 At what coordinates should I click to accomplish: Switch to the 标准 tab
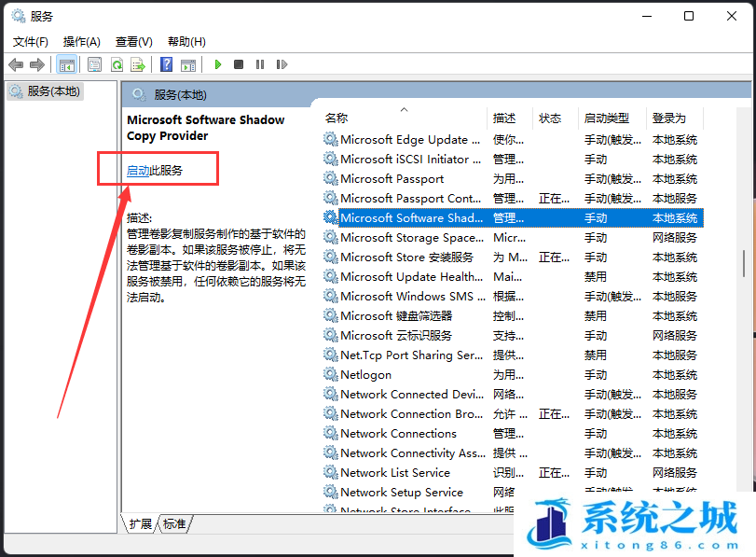pos(174,523)
